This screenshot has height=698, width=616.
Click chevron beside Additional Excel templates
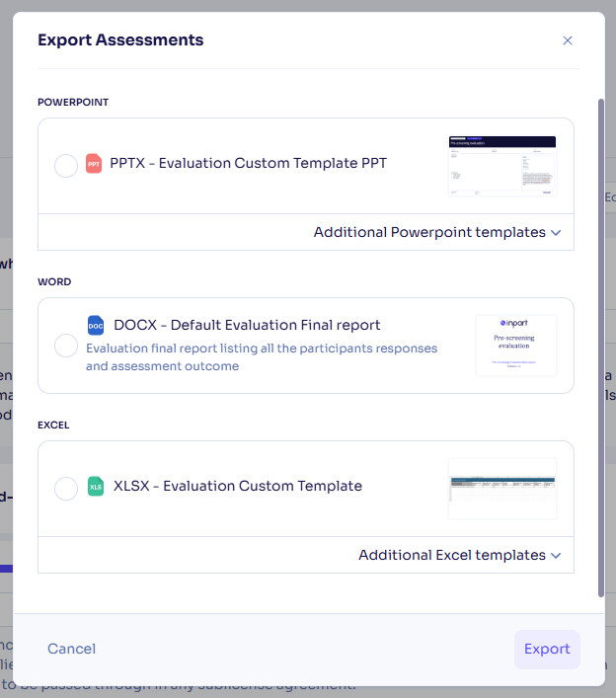pyautogui.click(x=556, y=556)
